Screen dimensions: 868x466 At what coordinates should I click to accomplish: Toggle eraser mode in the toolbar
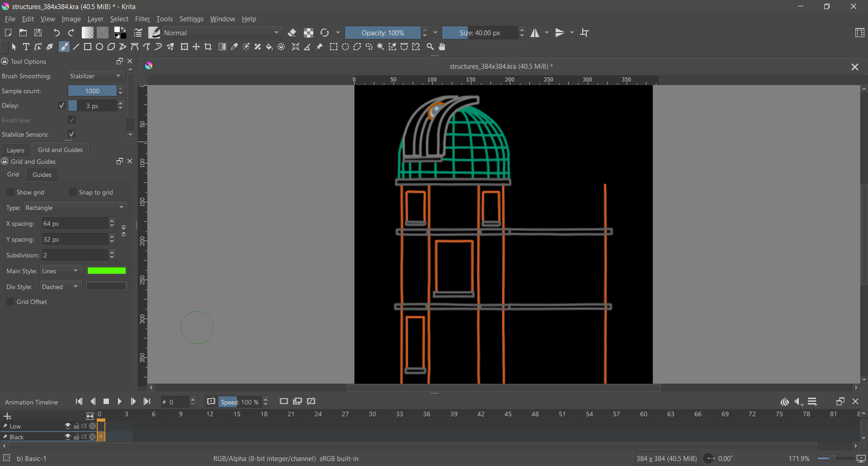(x=292, y=33)
